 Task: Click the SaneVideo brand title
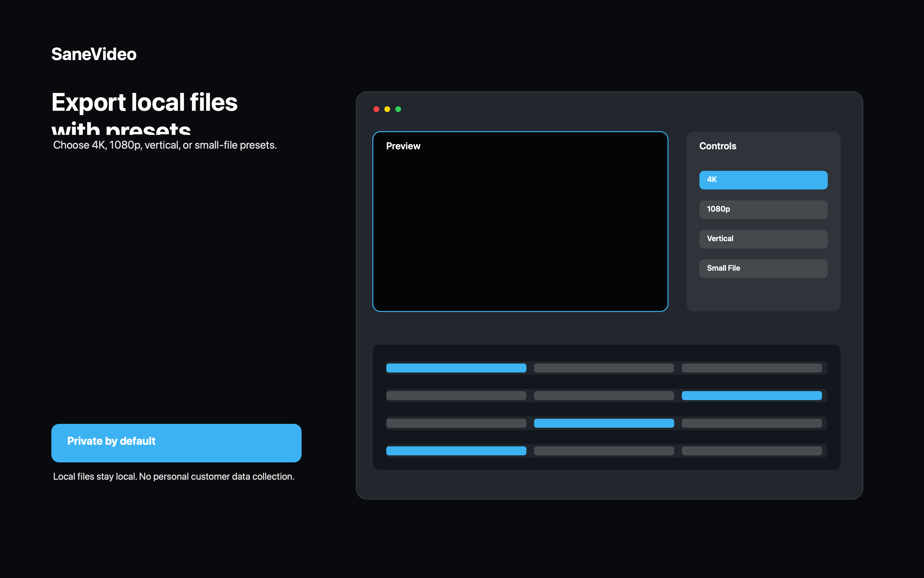[x=94, y=54]
